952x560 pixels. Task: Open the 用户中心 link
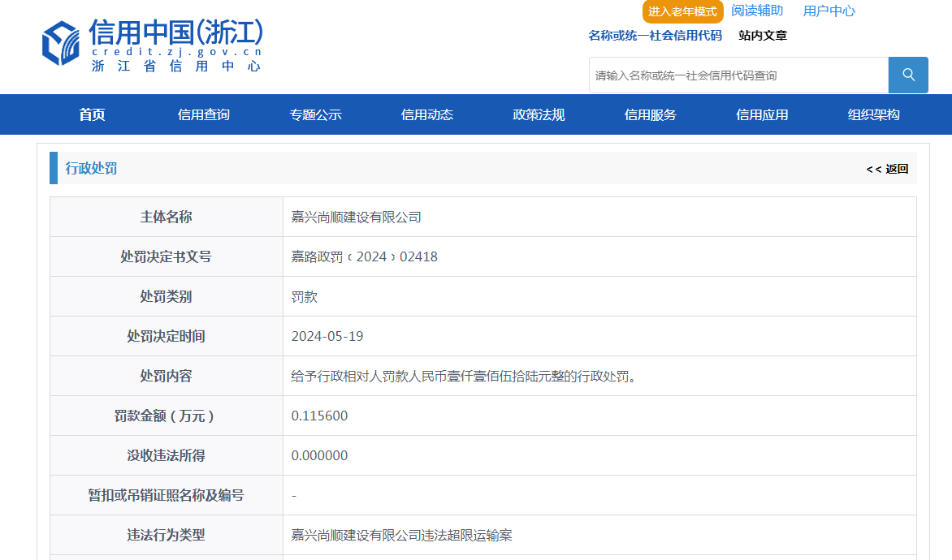829,11
